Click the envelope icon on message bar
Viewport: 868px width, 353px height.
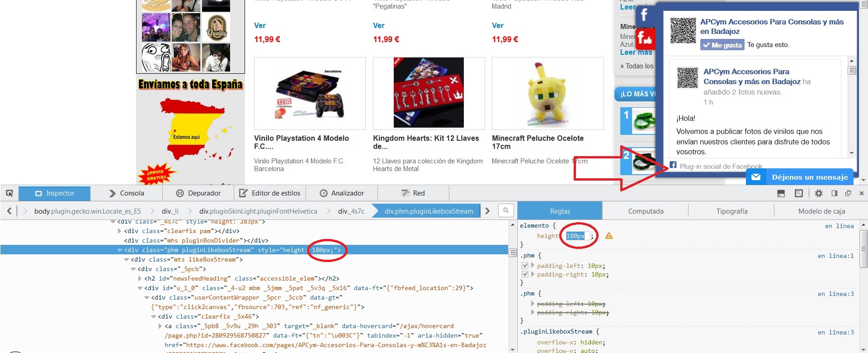756,177
